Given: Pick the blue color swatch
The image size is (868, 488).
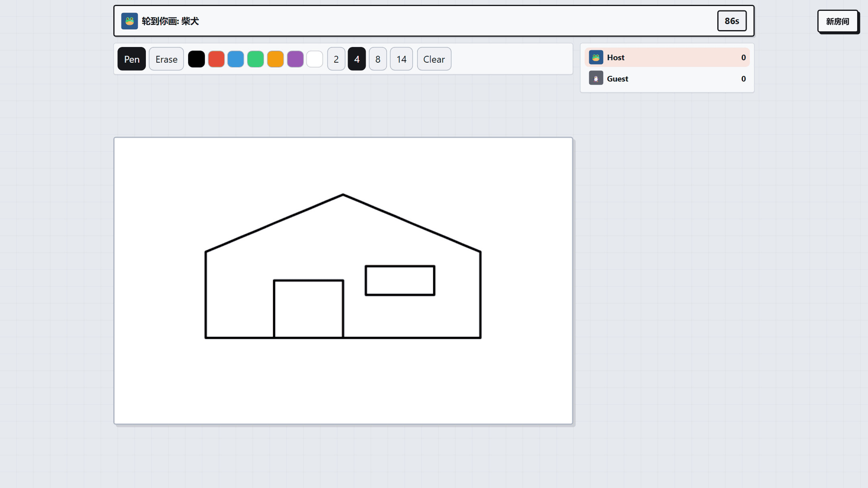Looking at the screenshot, I should [236, 59].
